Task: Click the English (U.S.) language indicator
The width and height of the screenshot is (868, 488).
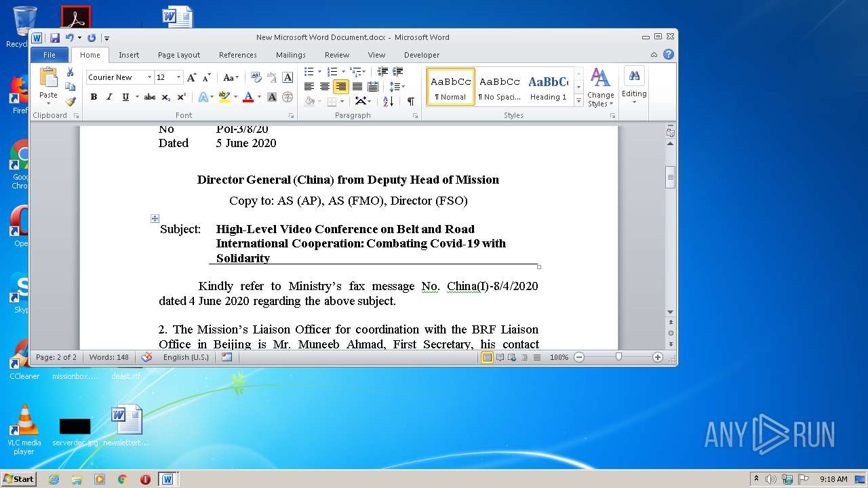Action: (186, 357)
